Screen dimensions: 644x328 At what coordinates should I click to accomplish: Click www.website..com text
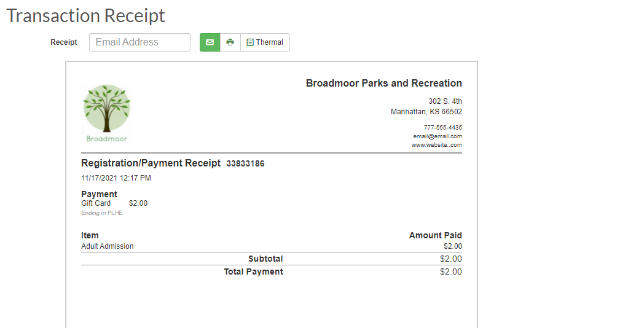436,145
